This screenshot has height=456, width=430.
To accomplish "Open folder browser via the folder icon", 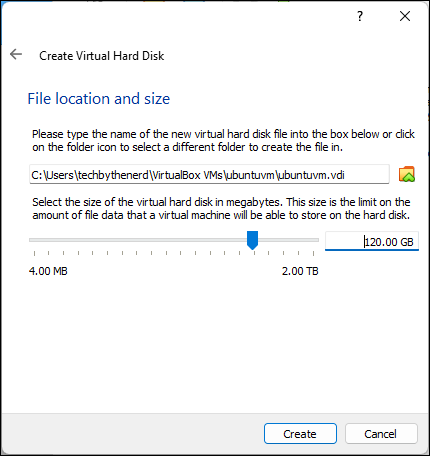I will (407, 174).
